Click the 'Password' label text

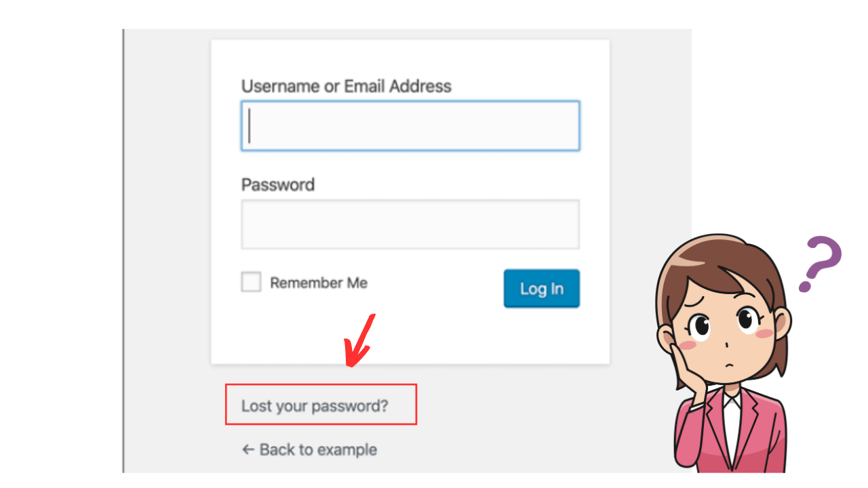click(277, 184)
